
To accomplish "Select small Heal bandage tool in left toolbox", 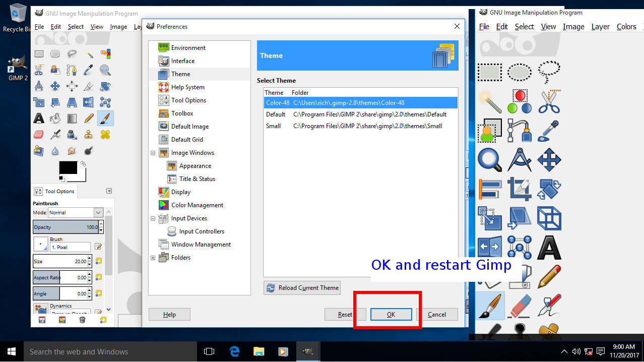I will (105, 135).
